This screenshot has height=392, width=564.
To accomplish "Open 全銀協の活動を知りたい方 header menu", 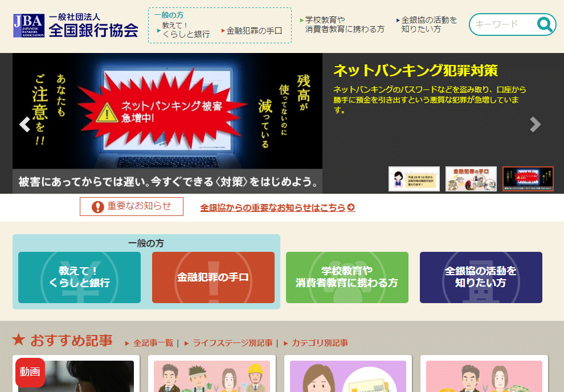I will coord(427,24).
